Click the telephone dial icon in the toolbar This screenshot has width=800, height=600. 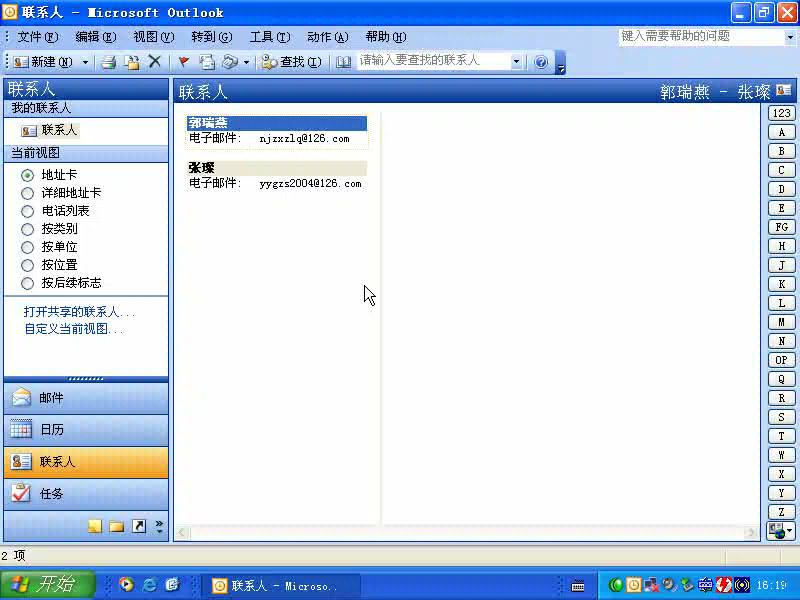230,62
